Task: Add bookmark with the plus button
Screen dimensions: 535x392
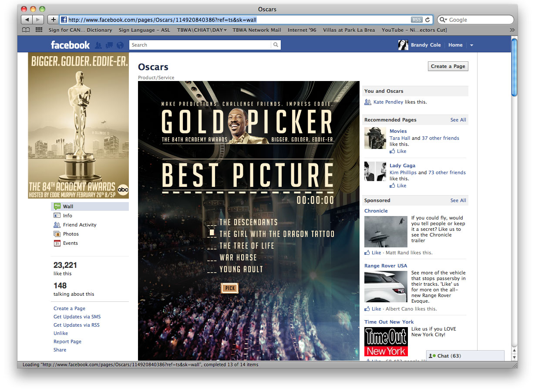Action: [x=53, y=20]
